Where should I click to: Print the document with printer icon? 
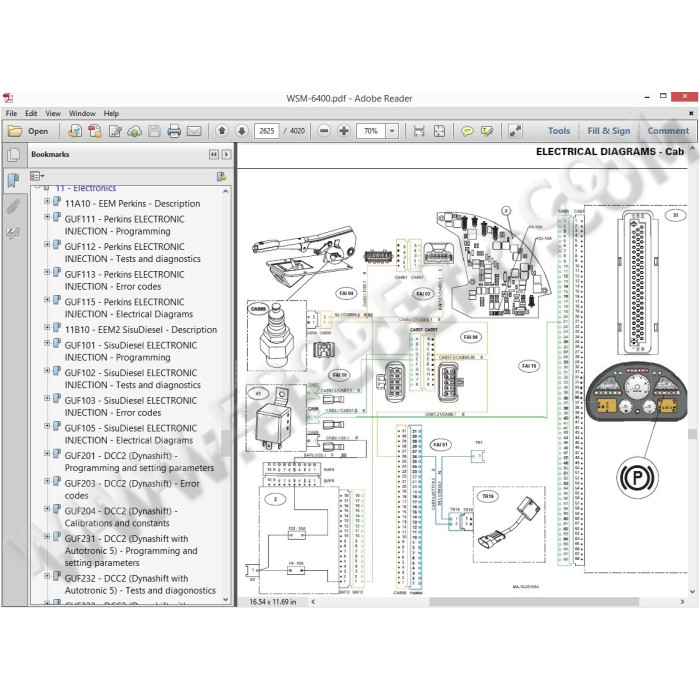pos(174,131)
